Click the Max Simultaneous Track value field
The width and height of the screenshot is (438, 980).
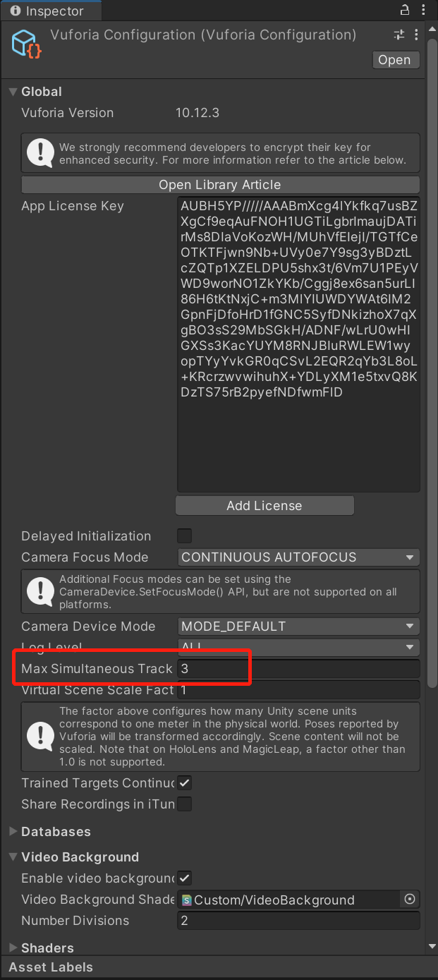point(296,668)
